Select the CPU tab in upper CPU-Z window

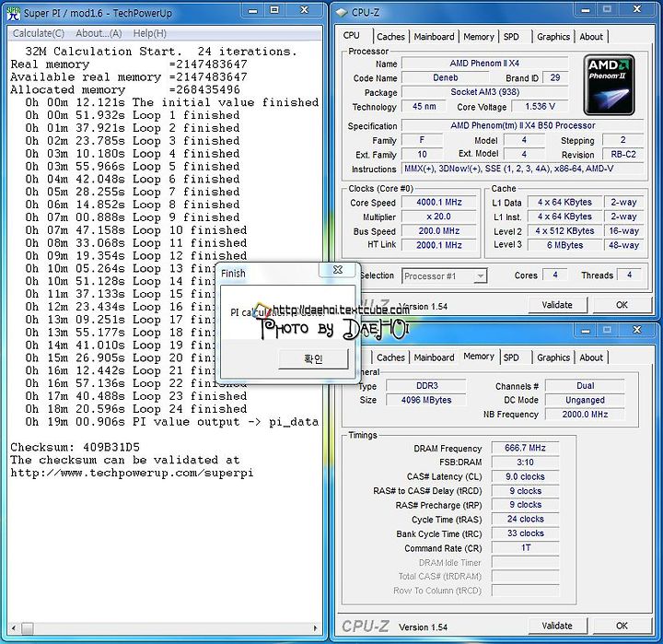tap(352, 36)
